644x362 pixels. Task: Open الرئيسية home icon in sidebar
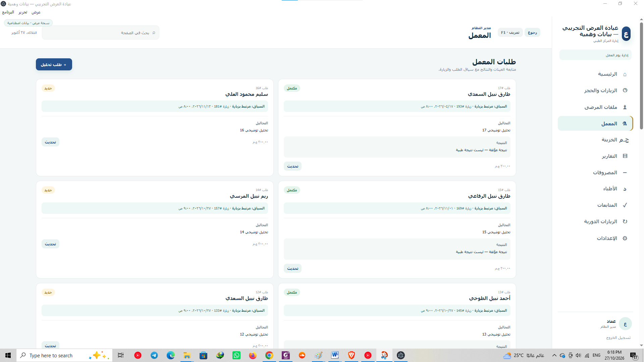625,74
